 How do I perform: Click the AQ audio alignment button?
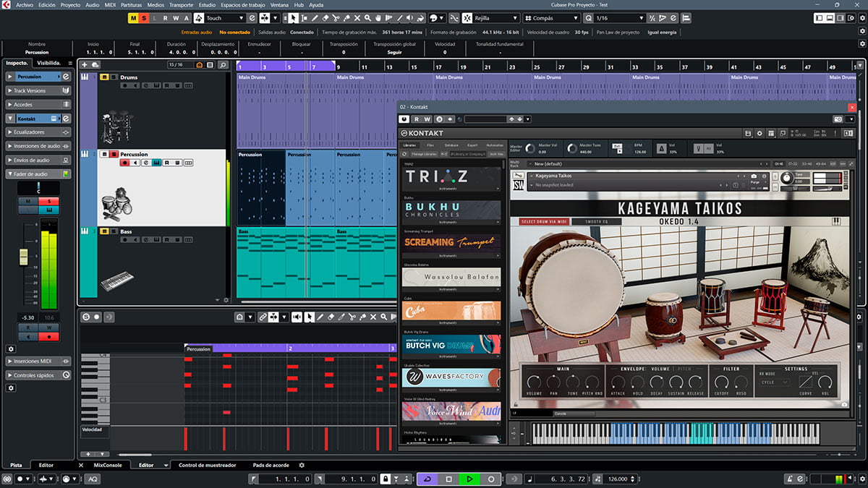pyautogui.click(x=93, y=479)
